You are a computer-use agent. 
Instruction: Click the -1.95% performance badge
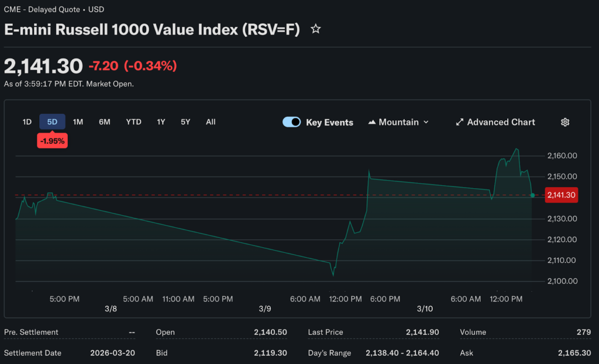(52, 141)
